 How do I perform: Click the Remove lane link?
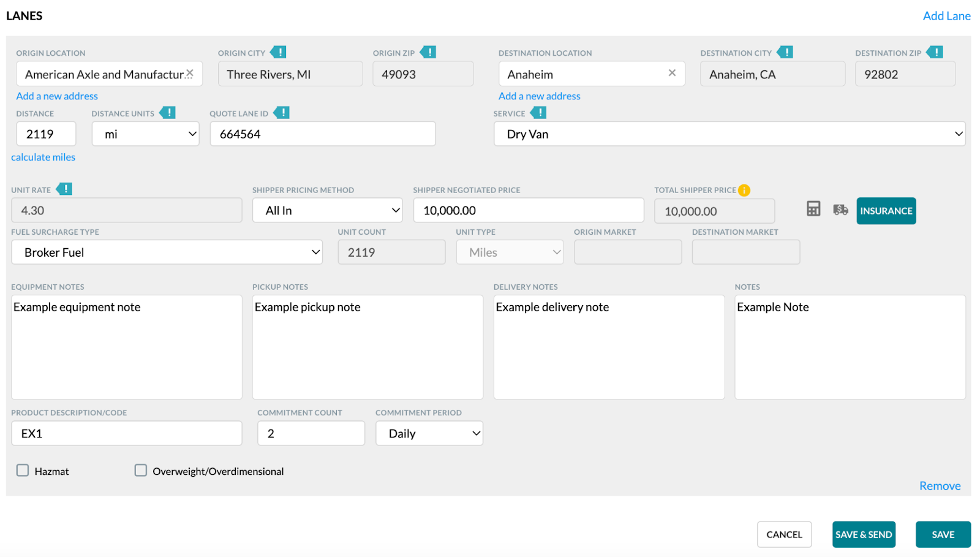click(x=940, y=486)
